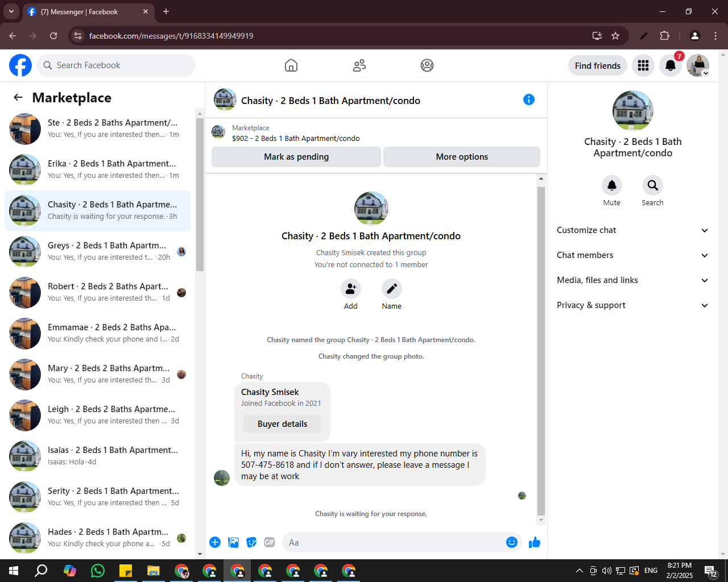Open the Groups icon in top navigation
The height and width of the screenshot is (582, 728).
[427, 65]
